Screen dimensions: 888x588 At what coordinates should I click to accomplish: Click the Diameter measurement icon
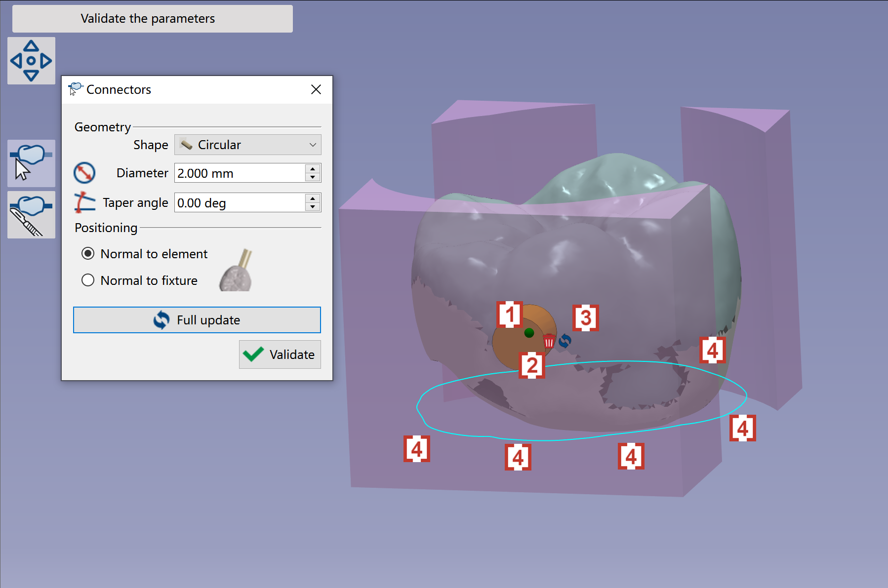[84, 173]
